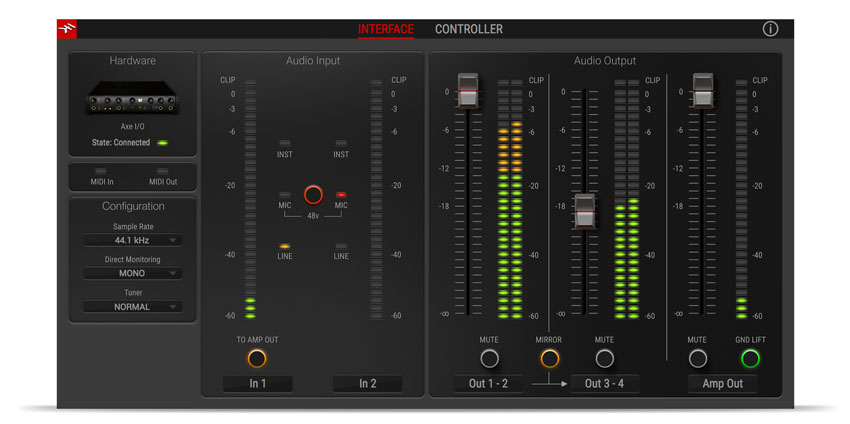Switch to the INTERFACE tab
The image size is (850, 424).
coord(385,29)
